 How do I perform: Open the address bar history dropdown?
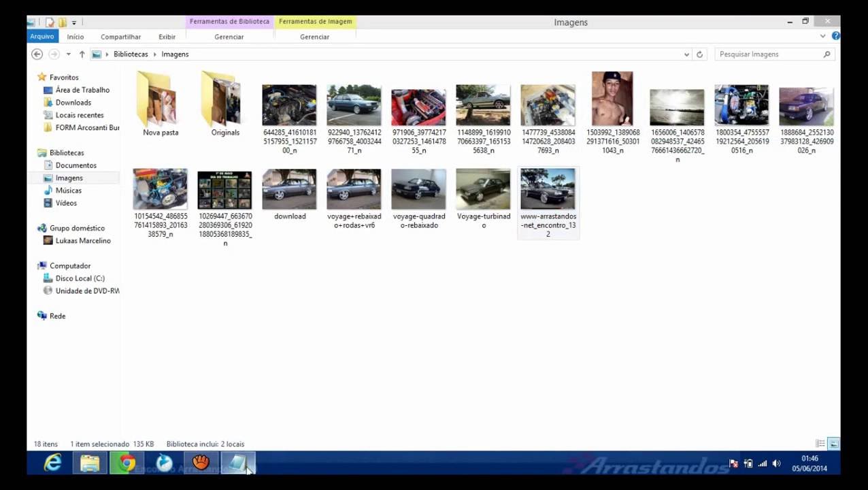pyautogui.click(x=686, y=54)
